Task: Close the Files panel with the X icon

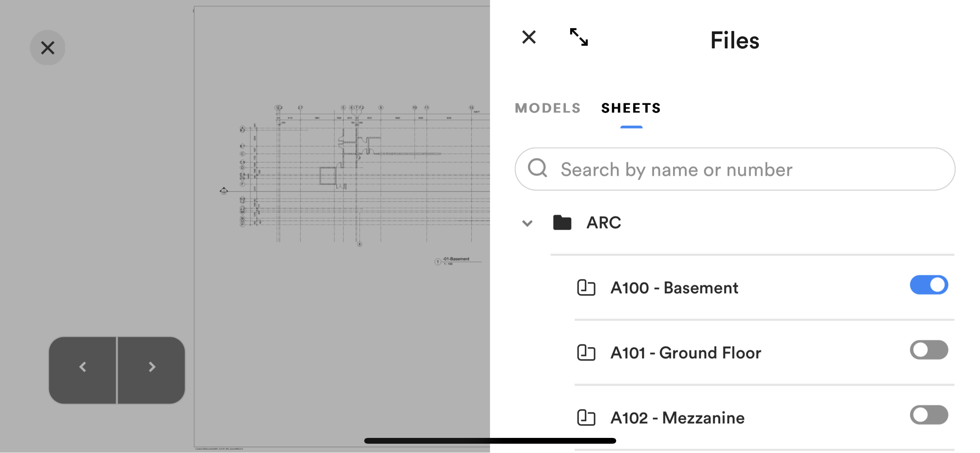Action: point(529,38)
